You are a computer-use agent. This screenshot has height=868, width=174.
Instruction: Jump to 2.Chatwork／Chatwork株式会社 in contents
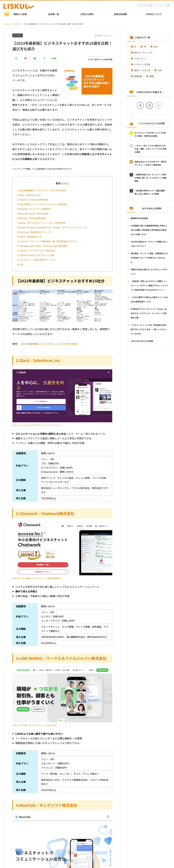coord(33,200)
